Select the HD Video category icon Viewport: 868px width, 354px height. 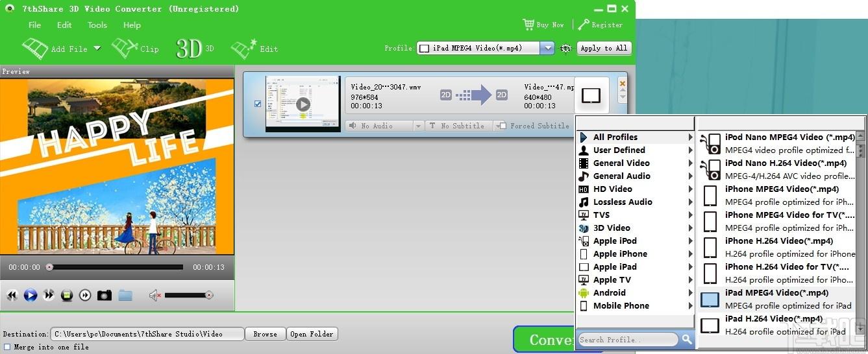pos(583,189)
